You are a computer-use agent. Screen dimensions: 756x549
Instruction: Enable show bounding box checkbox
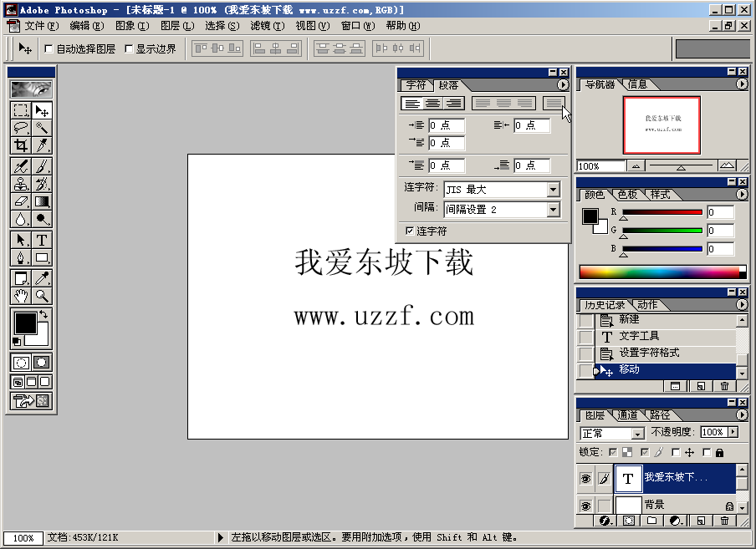(129, 48)
